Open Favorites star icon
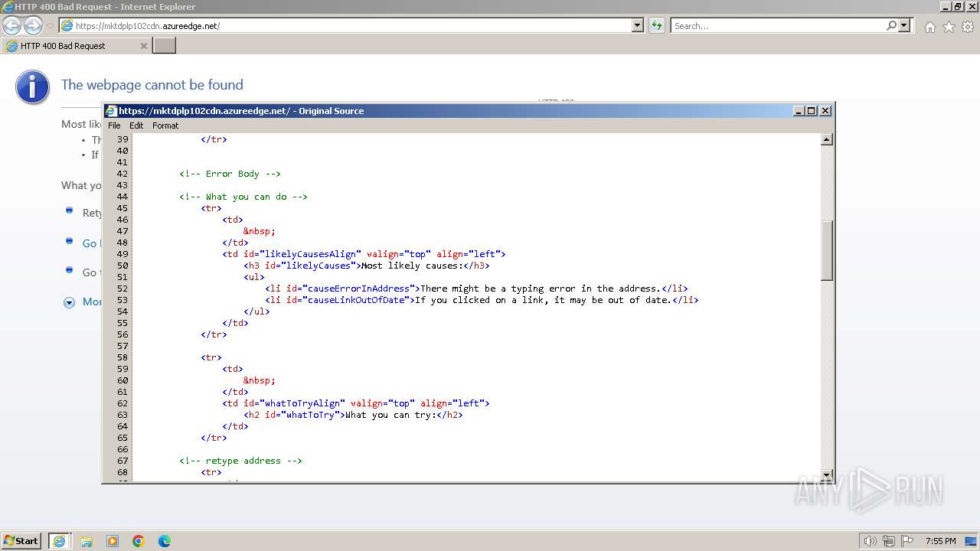 tap(949, 27)
